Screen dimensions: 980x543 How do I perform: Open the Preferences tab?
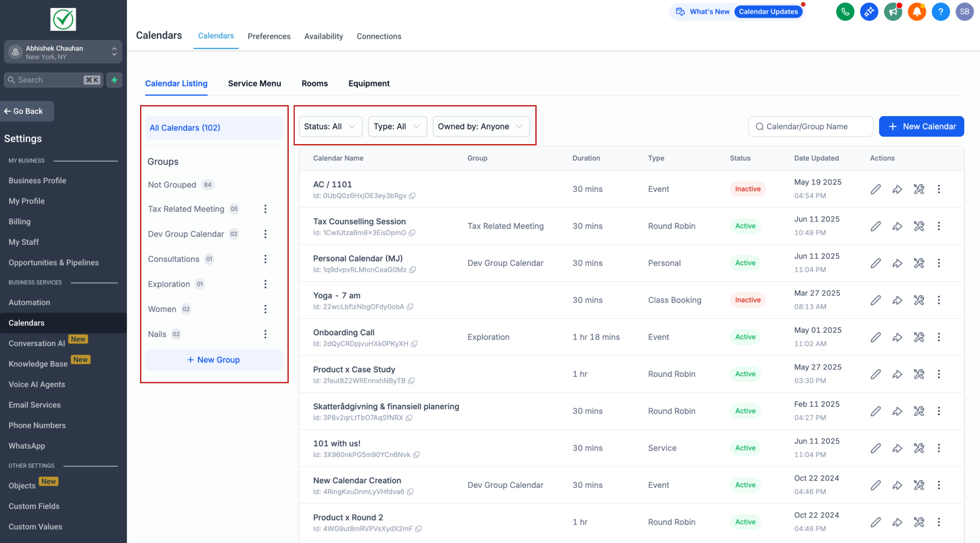click(x=269, y=36)
